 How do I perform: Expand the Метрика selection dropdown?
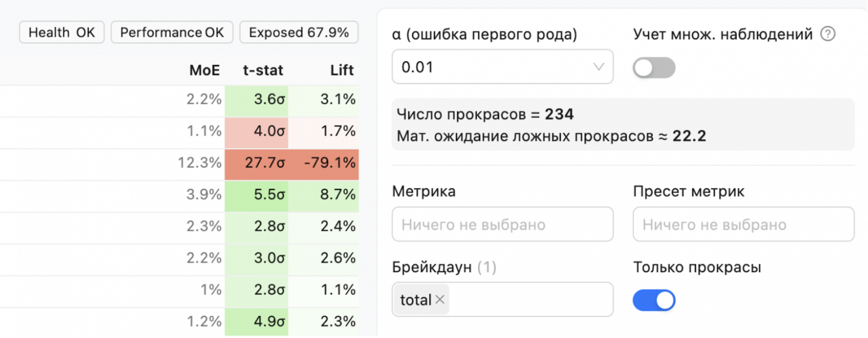(x=502, y=224)
